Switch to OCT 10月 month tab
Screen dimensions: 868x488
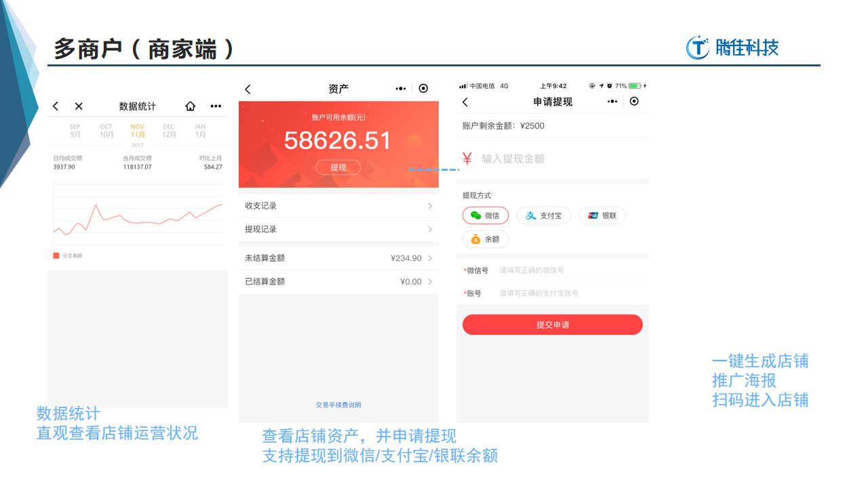click(106, 131)
